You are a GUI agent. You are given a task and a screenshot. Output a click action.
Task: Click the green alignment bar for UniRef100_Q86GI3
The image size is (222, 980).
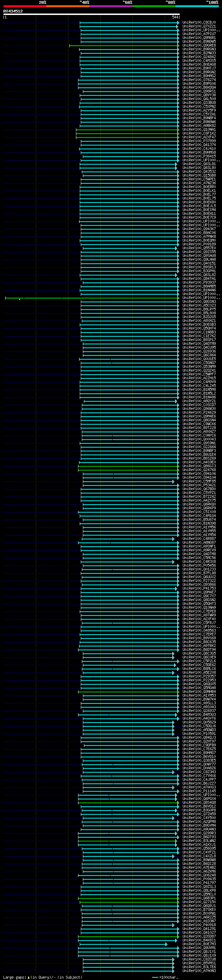[129, 466]
